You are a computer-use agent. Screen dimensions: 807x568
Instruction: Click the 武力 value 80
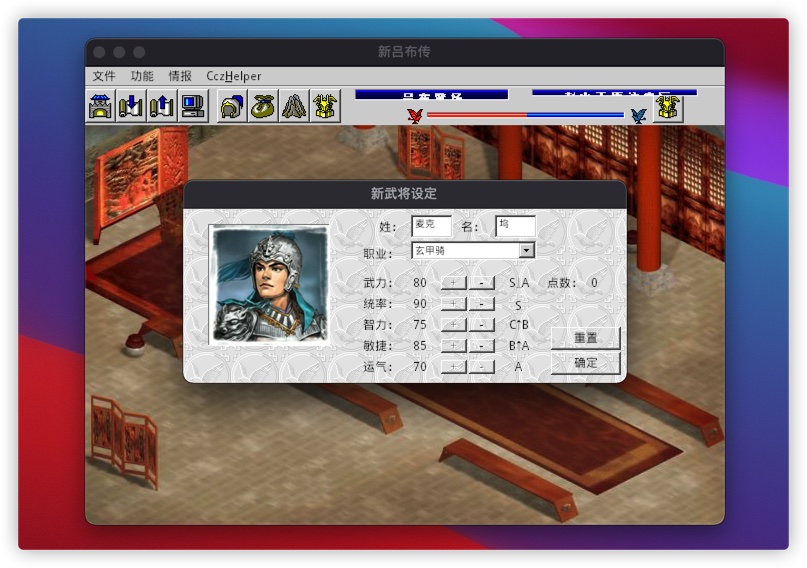click(420, 282)
